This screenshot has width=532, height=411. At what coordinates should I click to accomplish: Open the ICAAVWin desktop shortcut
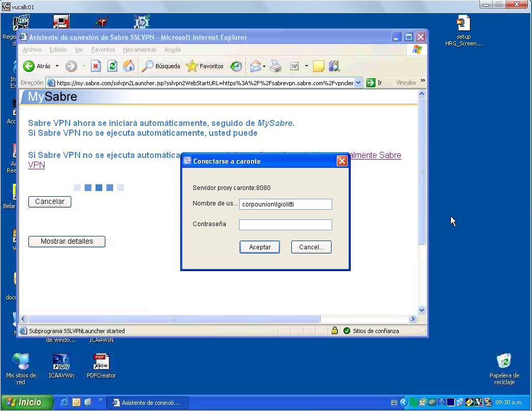(61, 366)
